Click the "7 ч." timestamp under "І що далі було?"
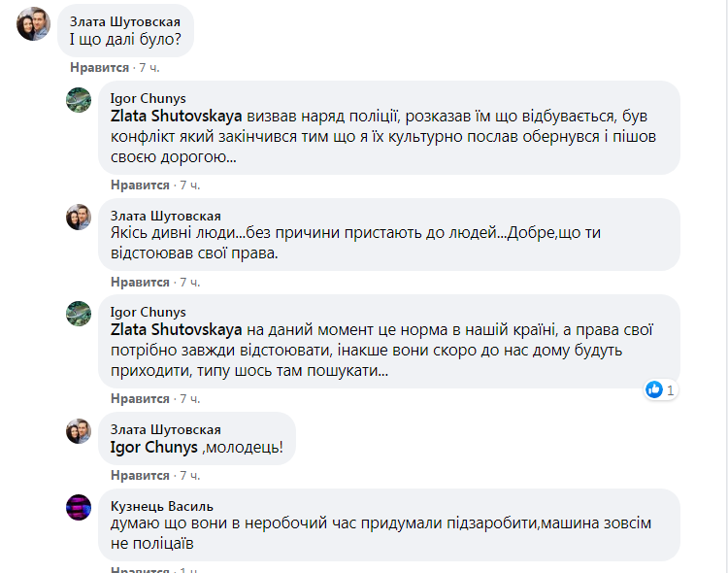 point(150,68)
